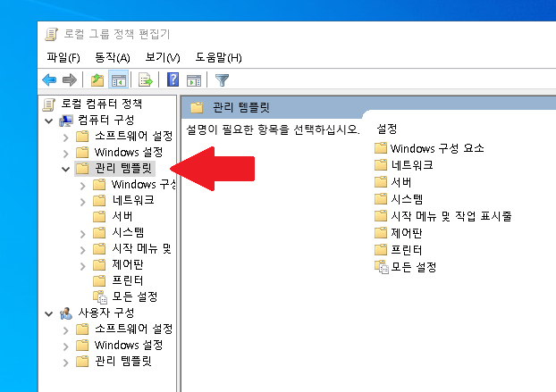The width and height of the screenshot is (556, 392).
Task: Expand the 시작 메뉴 및 tree node
Action: pyautogui.click(x=82, y=250)
